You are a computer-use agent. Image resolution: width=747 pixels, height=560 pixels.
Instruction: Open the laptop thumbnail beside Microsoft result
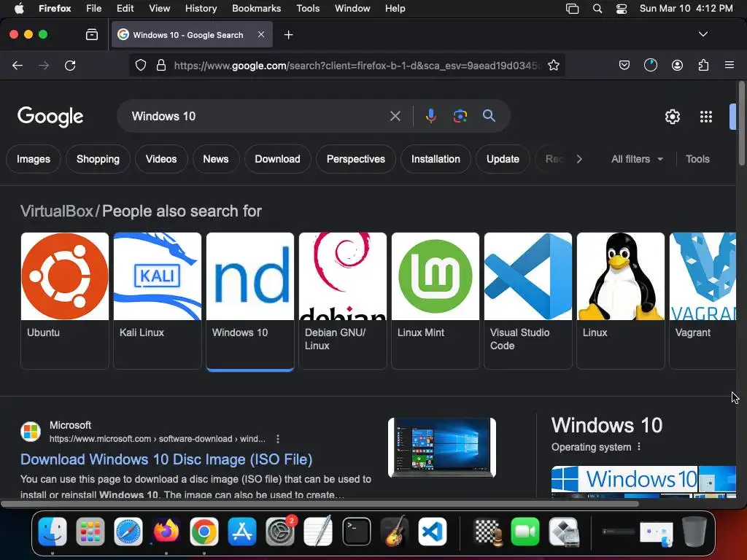tap(442, 448)
